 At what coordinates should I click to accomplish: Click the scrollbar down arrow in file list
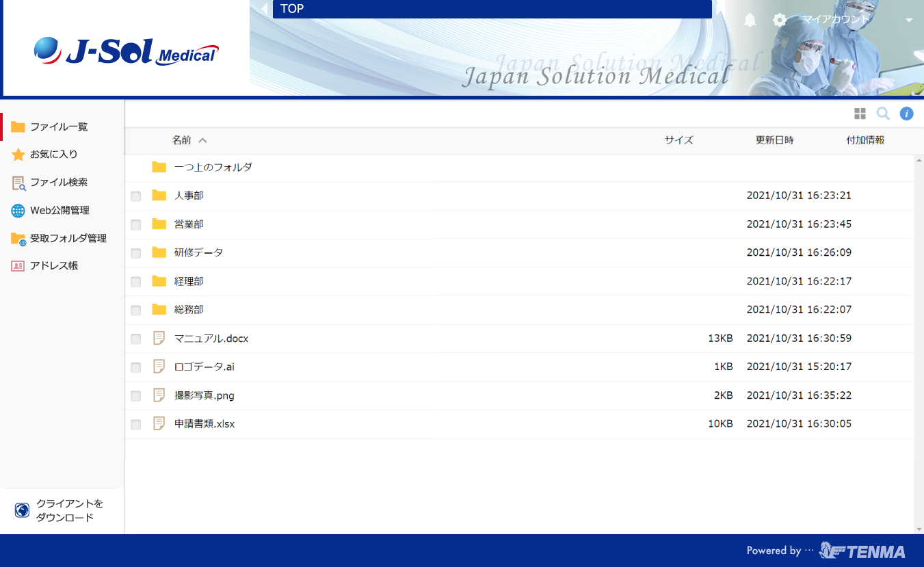(x=919, y=529)
